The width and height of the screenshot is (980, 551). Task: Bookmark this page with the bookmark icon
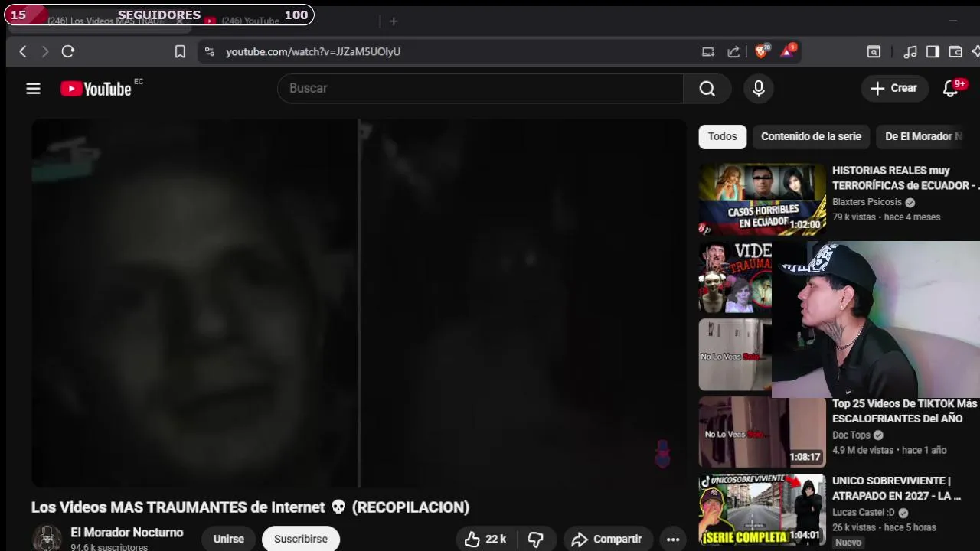click(x=180, y=51)
